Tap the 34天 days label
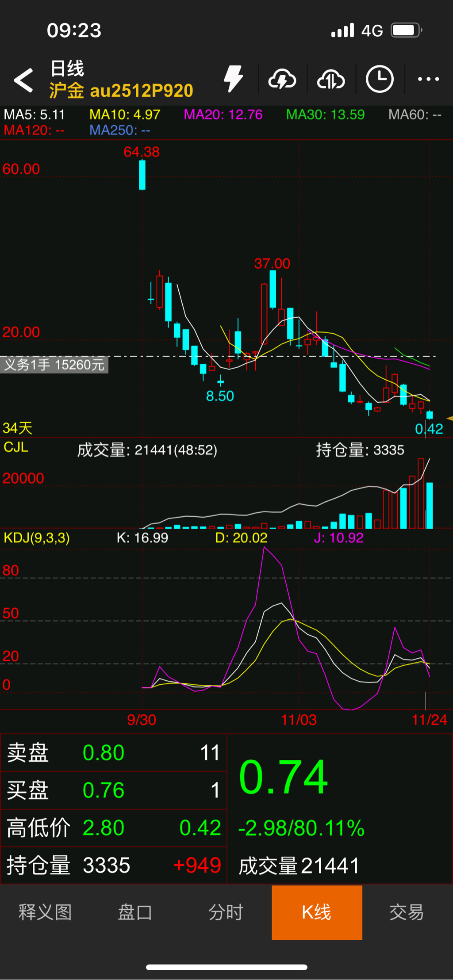Image resolution: width=453 pixels, height=980 pixels. (18, 428)
